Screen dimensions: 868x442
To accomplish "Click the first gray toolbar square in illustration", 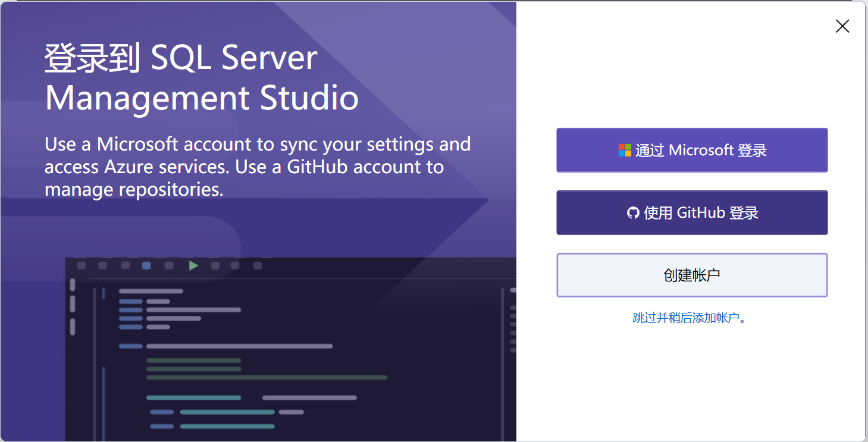I will pos(82,266).
